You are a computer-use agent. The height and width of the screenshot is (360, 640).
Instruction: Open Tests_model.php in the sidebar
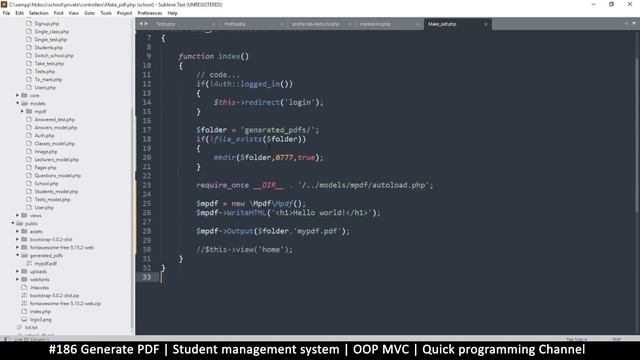pyautogui.click(x=52, y=200)
